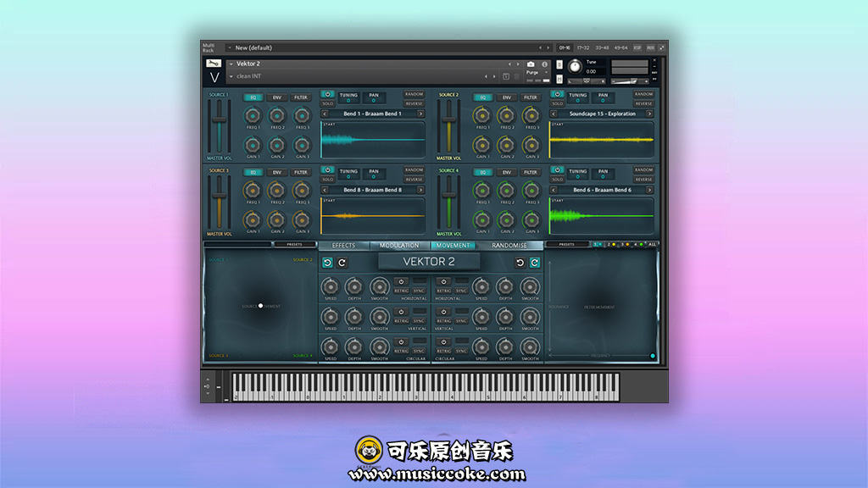The width and height of the screenshot is (868, 488).
Task: Toggle Source 1 power button
Action: (x=328, y=94)
